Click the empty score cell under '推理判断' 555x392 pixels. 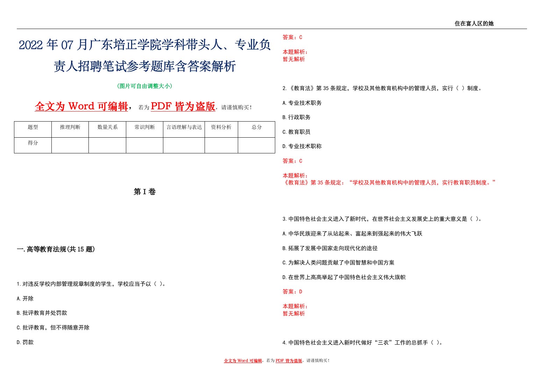pos(70,145)
